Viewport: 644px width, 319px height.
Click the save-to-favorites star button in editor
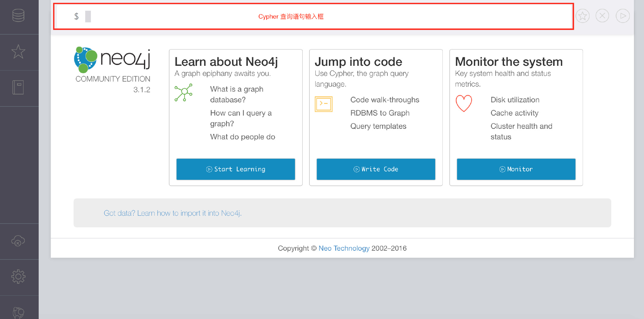coord(583,16)
